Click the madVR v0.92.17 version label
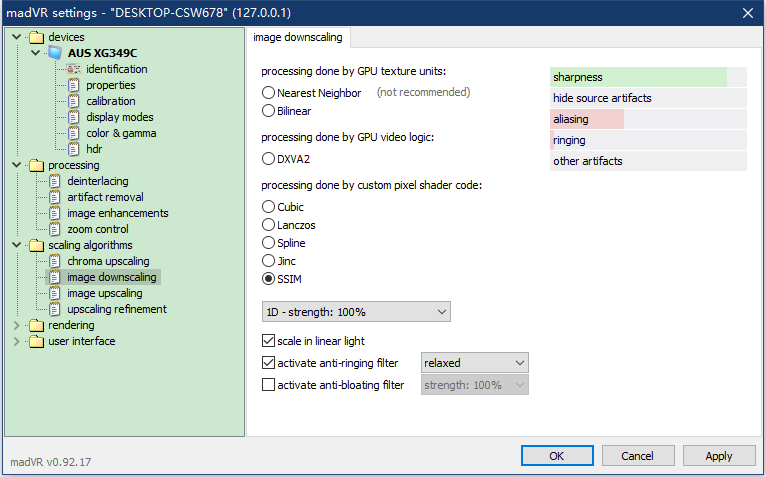 tap(51, 462)
